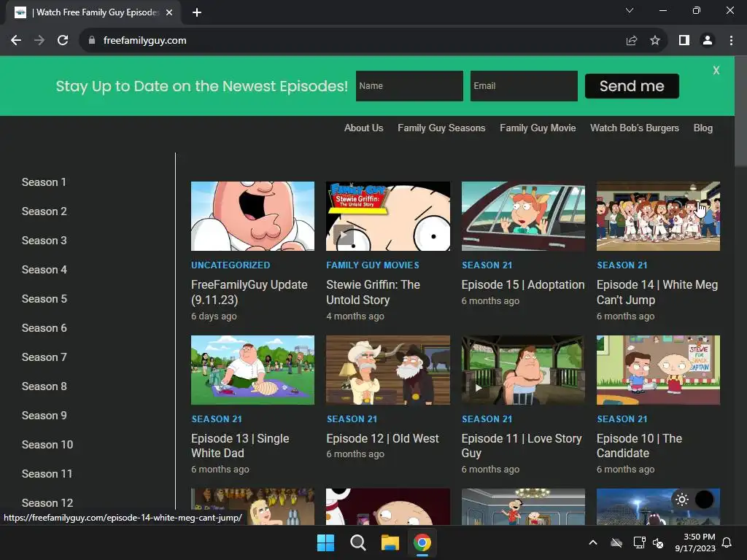The width and height of the screenshot is (747, 560).
Task: Open File Explorer from the taskbar
Action: point(390,542)
